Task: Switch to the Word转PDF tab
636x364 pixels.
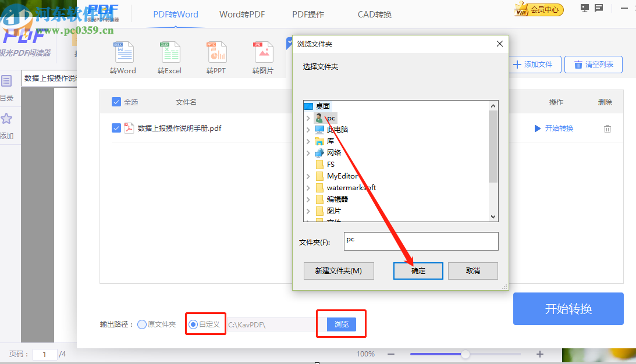Action: (x=242, y=14)
